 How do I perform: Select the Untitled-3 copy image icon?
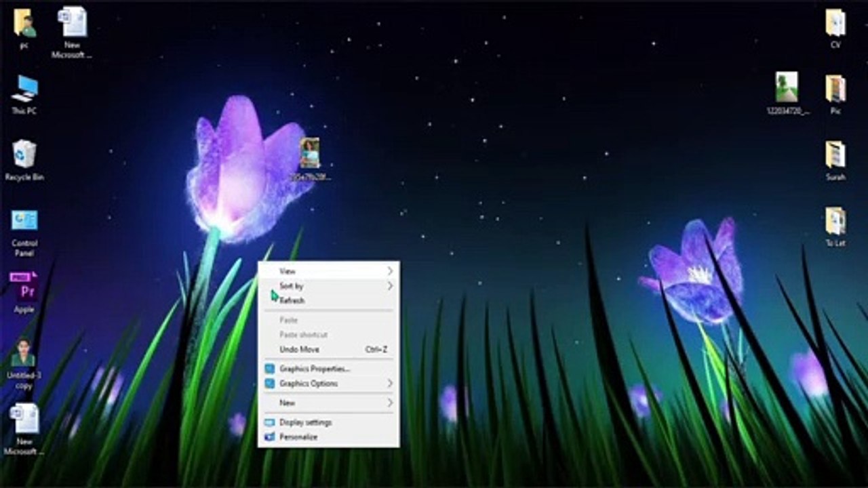click(24, 363)
